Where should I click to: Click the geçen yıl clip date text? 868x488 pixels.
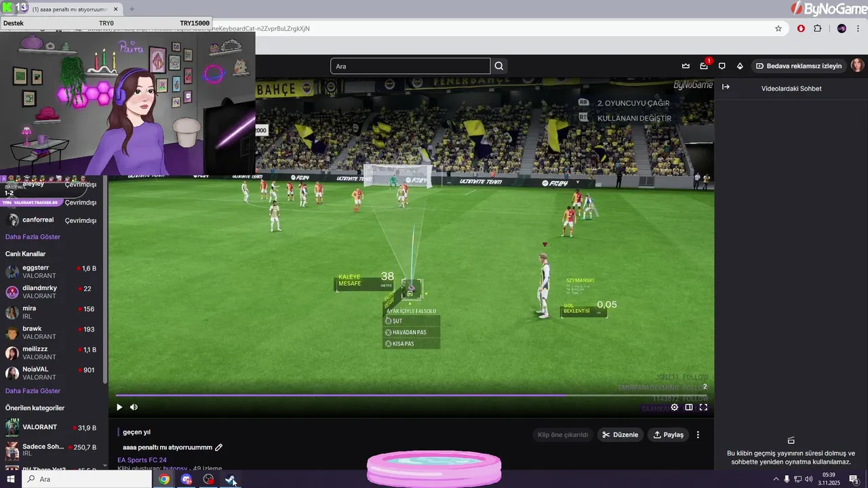click(136, 432)
